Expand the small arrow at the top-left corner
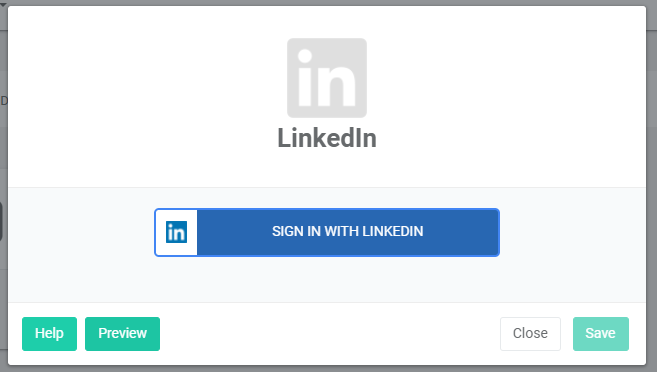This screenshot has width=657, height=372. click(3, 3)
